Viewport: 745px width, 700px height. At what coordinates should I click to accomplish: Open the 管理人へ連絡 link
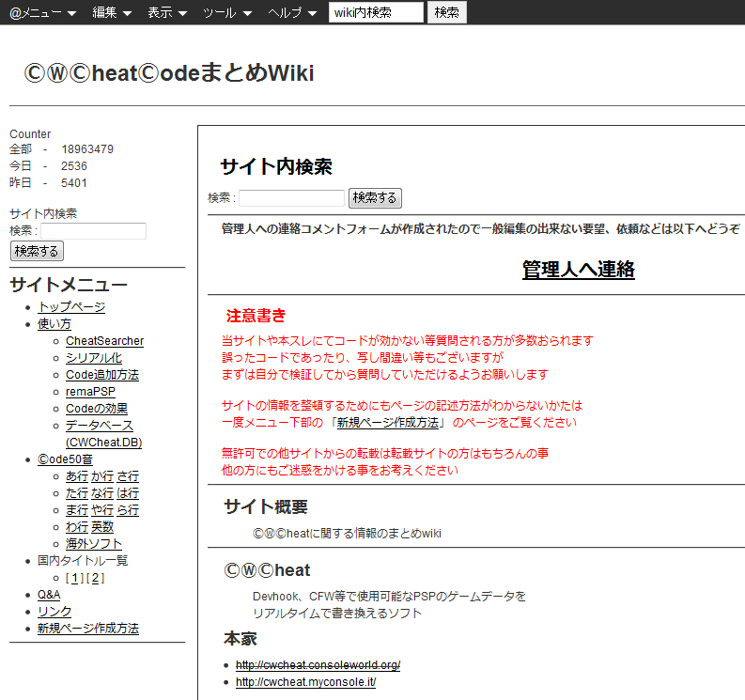[x=578, y=270]
